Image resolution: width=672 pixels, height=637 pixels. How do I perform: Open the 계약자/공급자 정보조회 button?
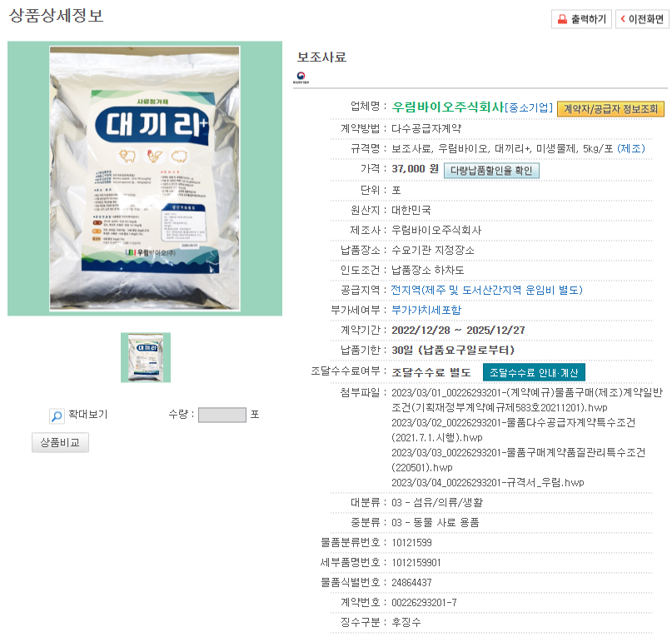(x=610, y=109)
